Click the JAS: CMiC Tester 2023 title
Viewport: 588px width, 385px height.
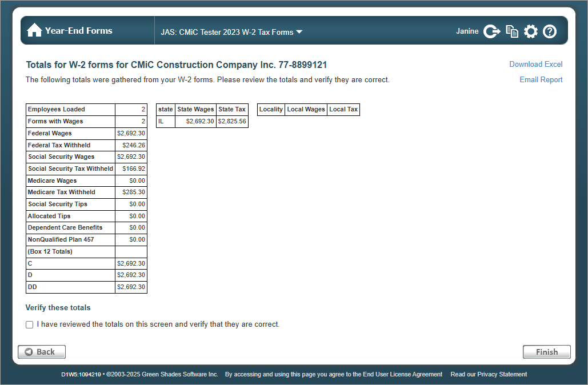227,32
